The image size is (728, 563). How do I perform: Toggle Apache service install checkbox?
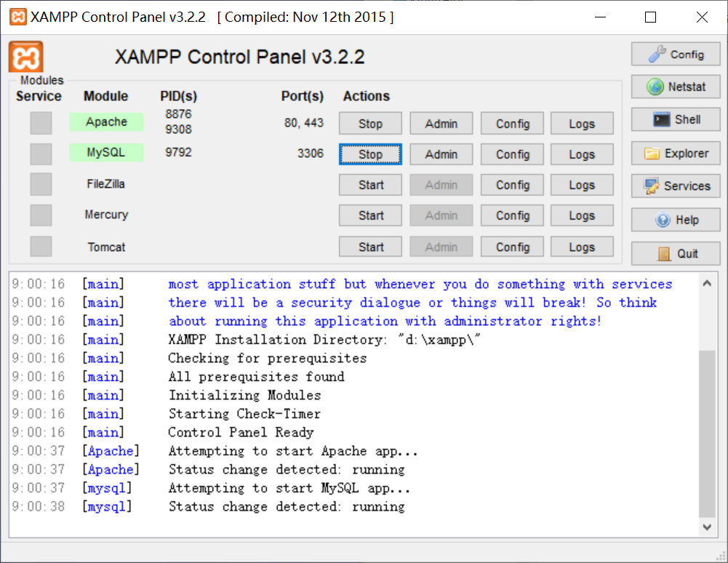pos(41,123)
